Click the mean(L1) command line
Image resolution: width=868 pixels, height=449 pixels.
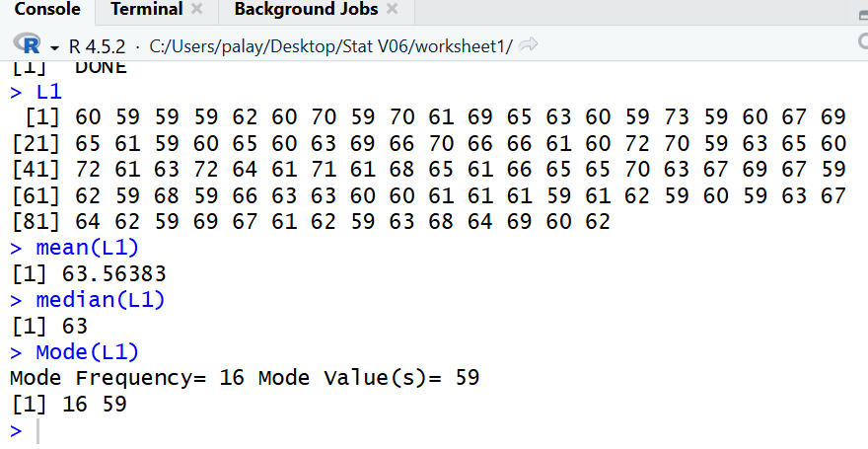tap(87, 248)
